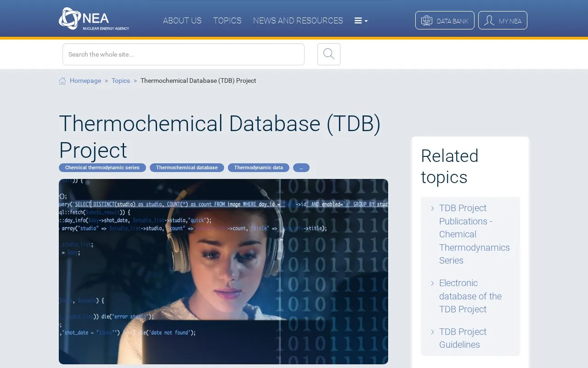Click chevron beside TDB Project Publications

(432, 208)
